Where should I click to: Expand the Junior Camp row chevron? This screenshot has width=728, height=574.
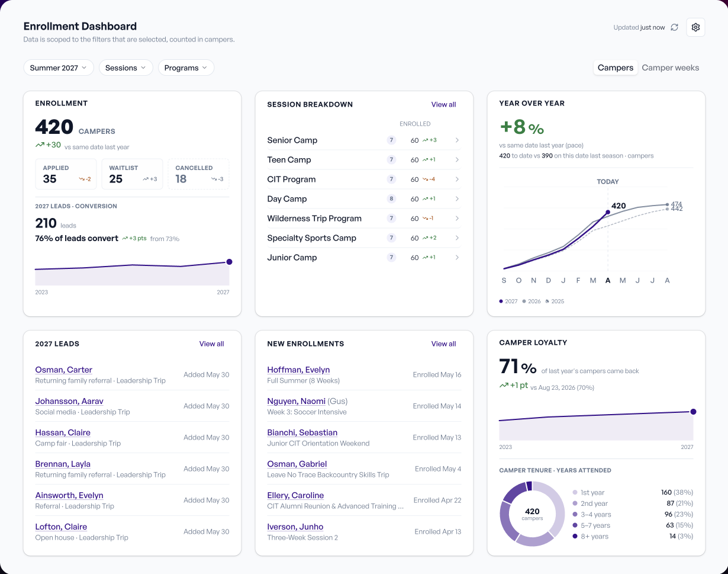coord(457,258)
